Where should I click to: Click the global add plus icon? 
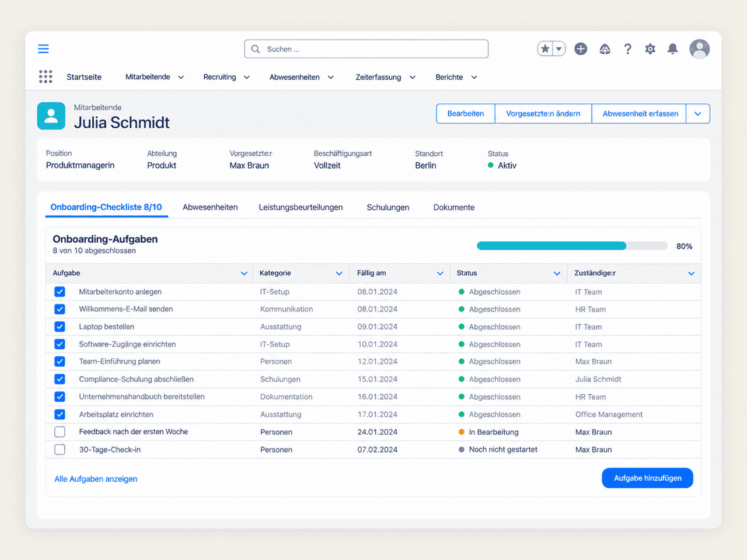(x=581, y=49)
